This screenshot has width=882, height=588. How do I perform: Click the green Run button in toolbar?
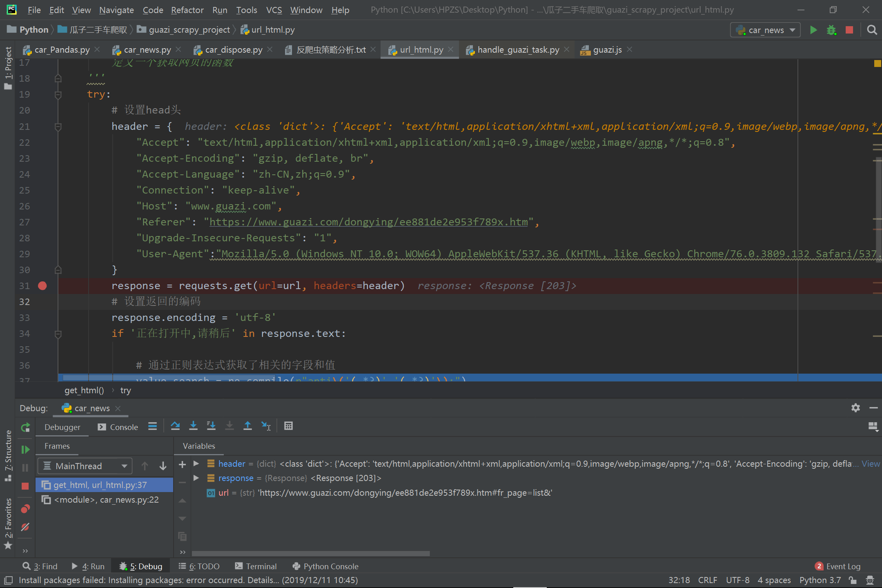tap(813, 30)
